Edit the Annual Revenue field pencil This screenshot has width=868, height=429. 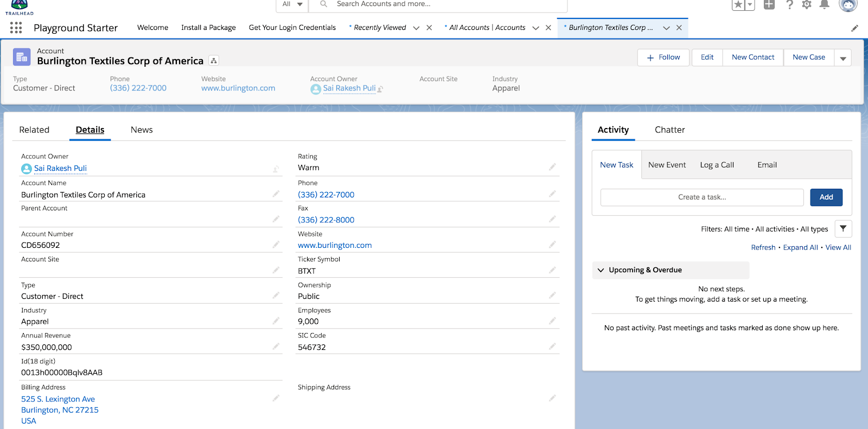click(276, 347)
